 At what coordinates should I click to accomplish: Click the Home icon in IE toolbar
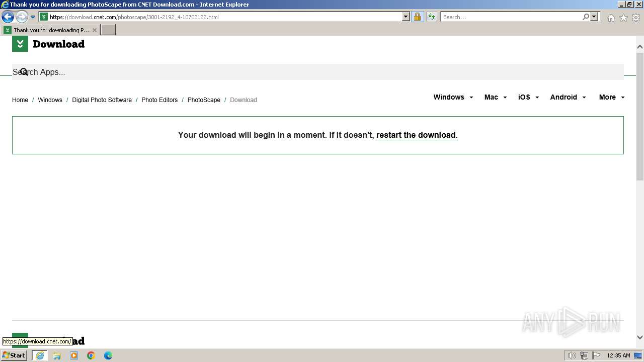point(611,18)
